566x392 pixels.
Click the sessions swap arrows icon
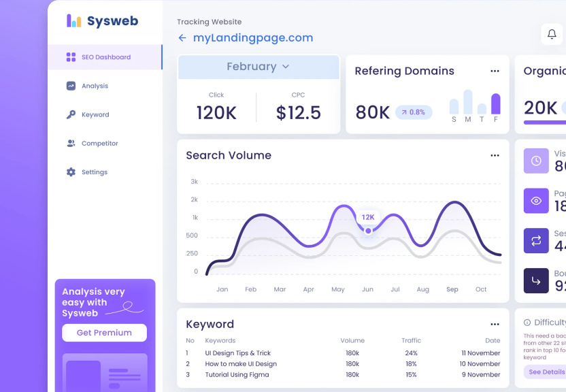(x=536, y=241)
